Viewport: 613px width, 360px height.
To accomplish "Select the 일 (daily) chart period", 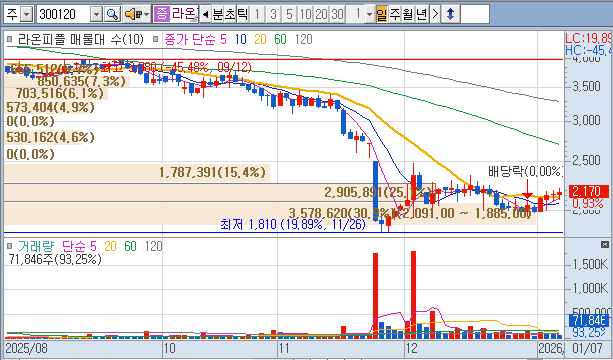I will [x=382, y=14].
